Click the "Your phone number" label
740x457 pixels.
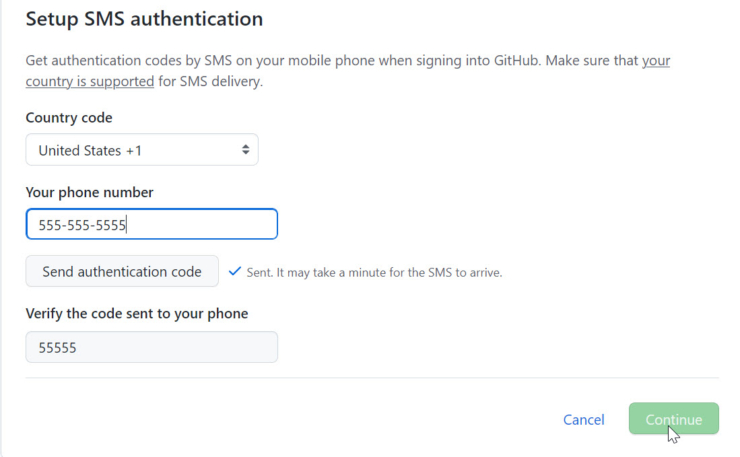click(x=89, y=192)
